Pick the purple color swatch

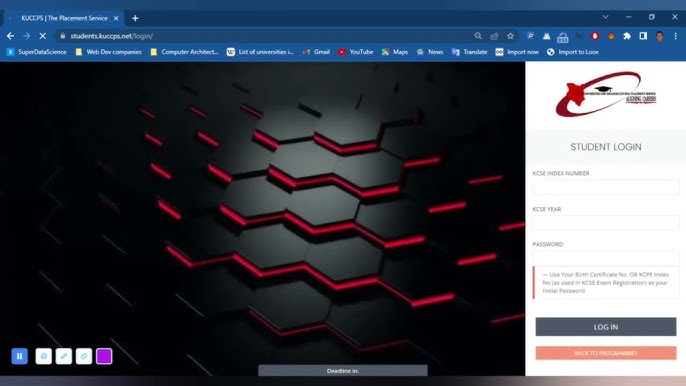point(104,356)
